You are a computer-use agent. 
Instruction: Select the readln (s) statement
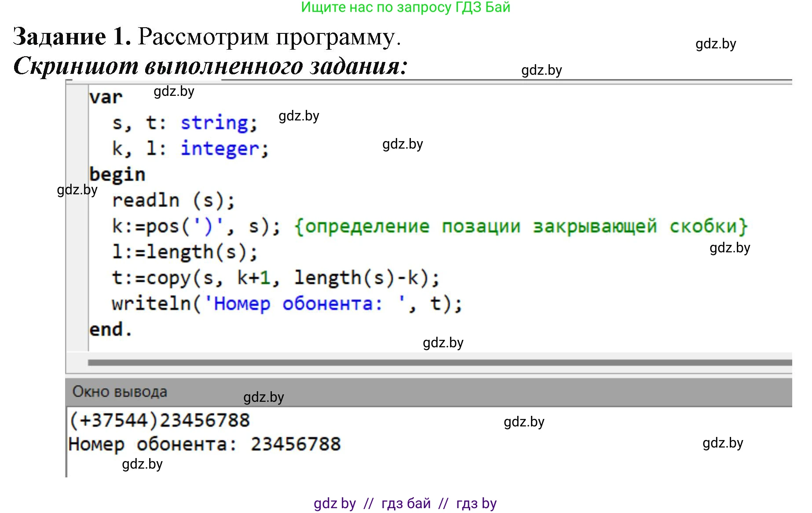174,200
